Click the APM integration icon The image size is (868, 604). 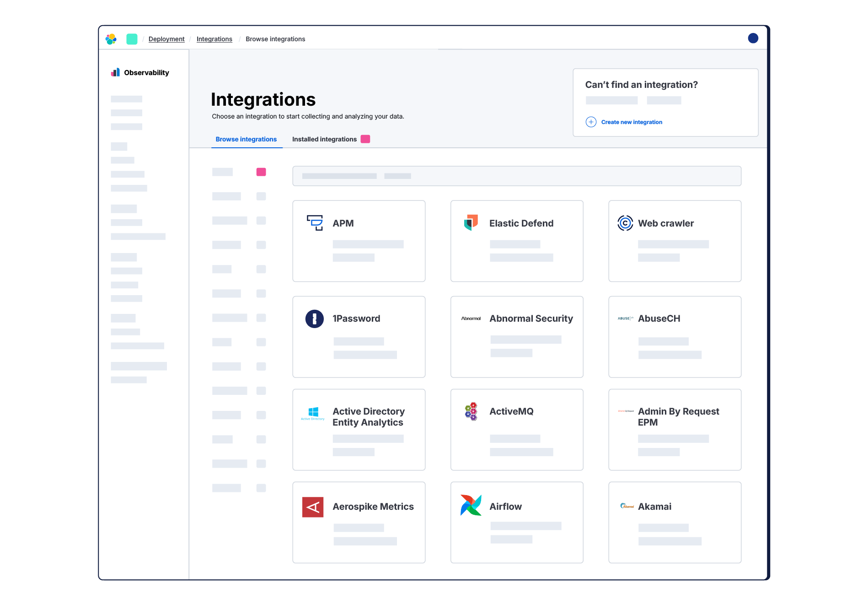315,223
